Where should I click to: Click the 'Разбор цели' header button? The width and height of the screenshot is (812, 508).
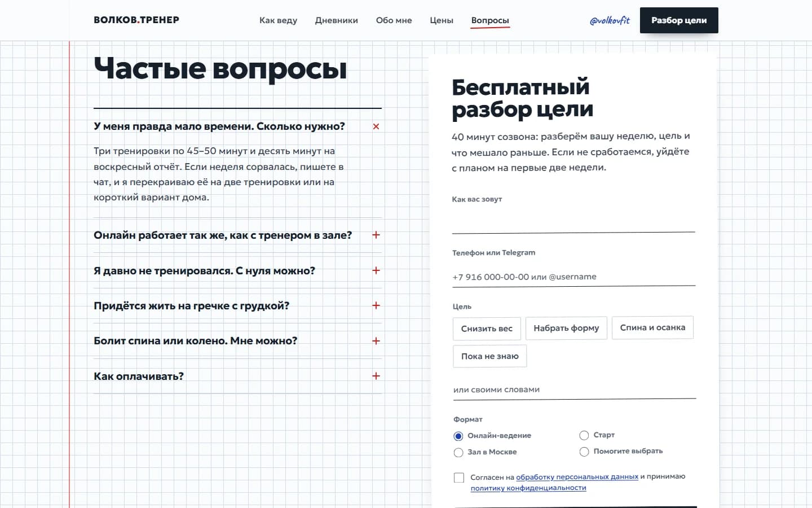click(x=679, y=20)
